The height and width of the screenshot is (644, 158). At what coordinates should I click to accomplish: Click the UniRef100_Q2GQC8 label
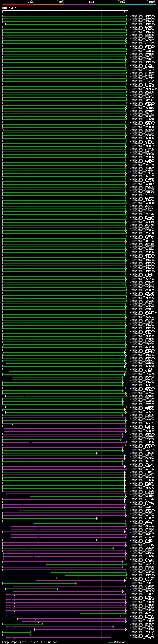point(142,127)
